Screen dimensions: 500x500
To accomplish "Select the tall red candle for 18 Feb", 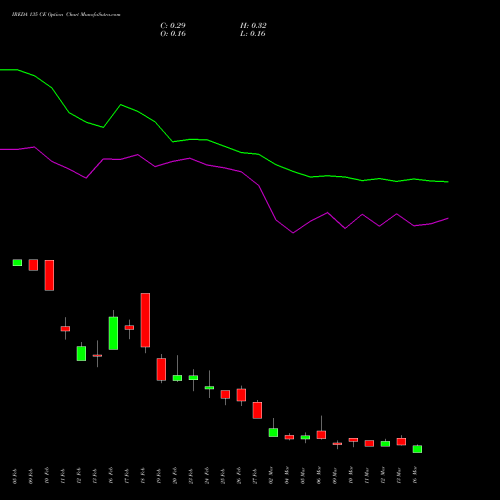I will (145, 320).
